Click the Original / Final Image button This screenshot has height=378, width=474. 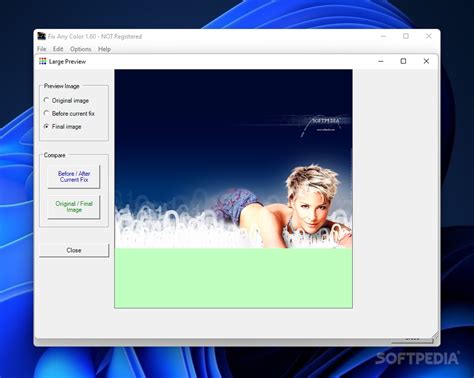point(74,207)
